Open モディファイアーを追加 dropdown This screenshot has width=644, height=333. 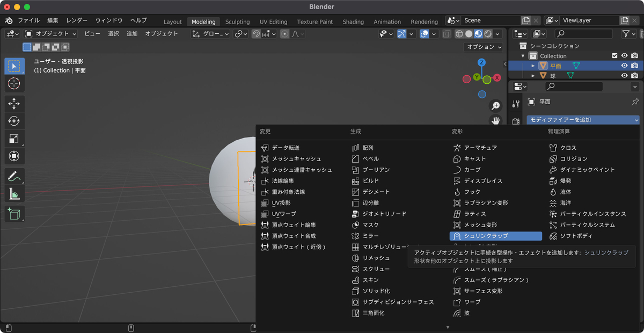tap(583, 120)
